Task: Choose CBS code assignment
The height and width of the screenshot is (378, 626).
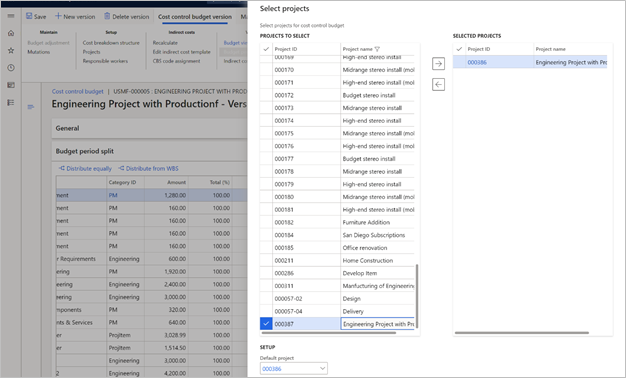Action: (x=176, y=61)
